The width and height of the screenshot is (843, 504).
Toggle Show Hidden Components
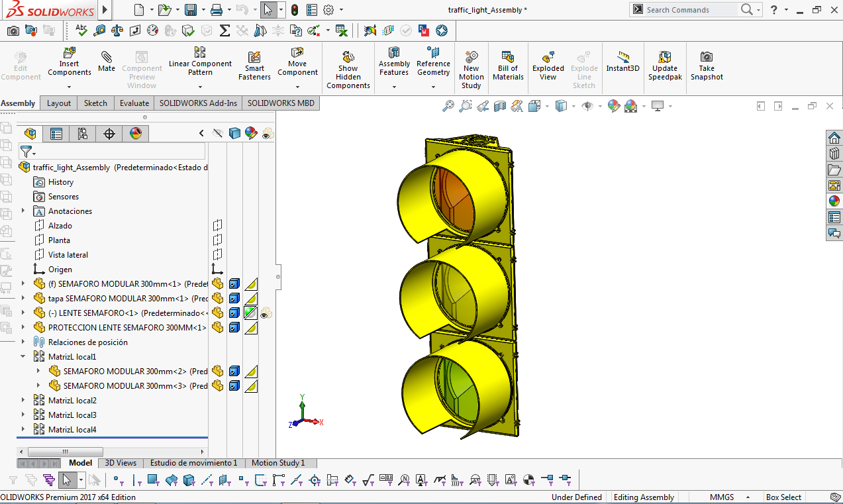[348, 66]
